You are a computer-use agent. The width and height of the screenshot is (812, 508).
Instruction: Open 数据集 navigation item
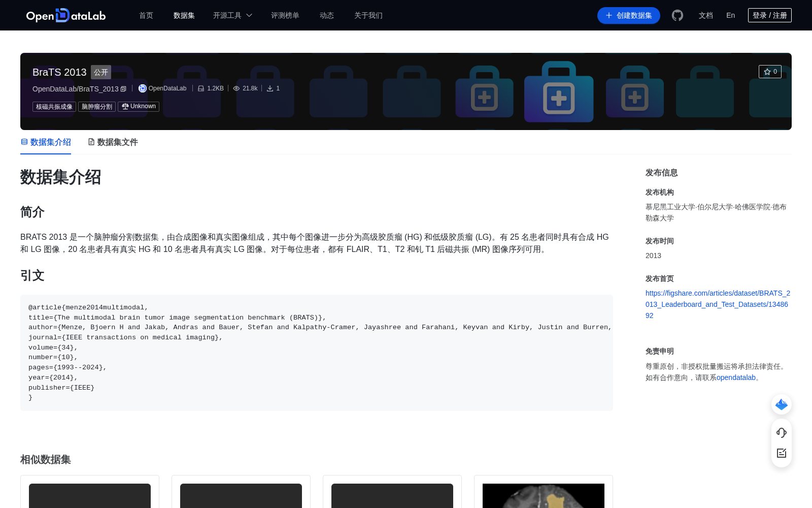pyautogui.click(x=184, y=15)
